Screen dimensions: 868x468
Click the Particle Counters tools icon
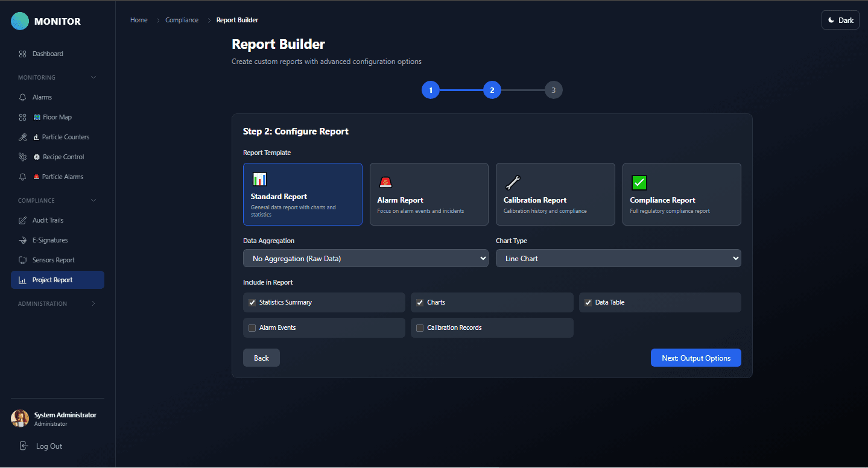pos(22,137)
